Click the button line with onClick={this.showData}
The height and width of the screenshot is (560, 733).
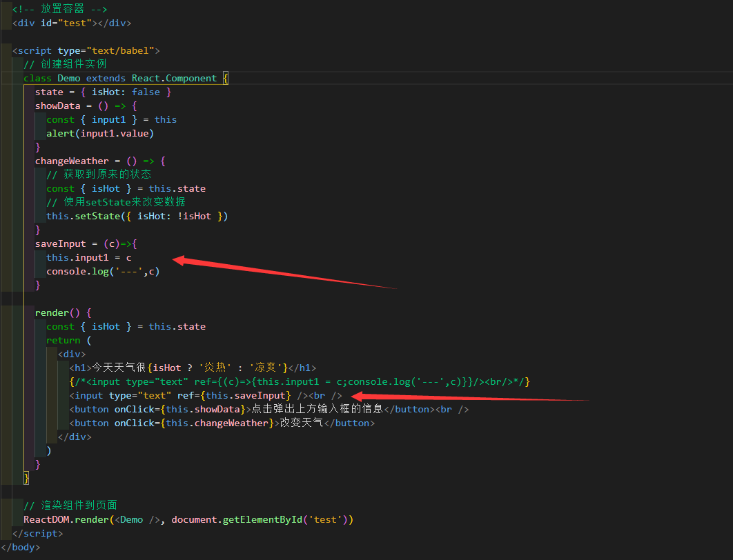coord(268,409)
